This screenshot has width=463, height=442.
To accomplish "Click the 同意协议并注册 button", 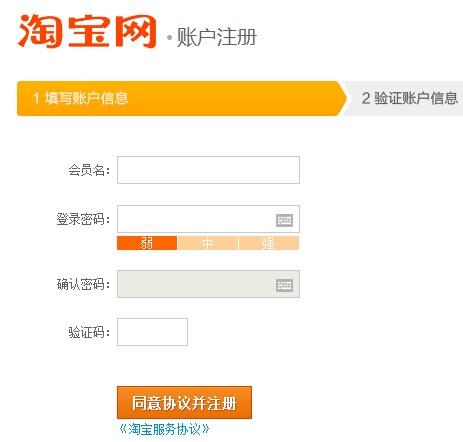I will click(x=184, y=402).
